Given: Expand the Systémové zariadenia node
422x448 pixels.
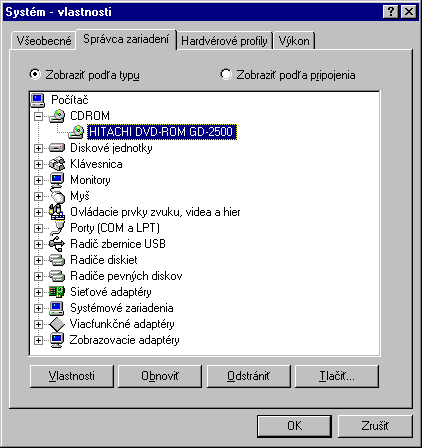Looking at the screenshot, I should pos(38,308).
